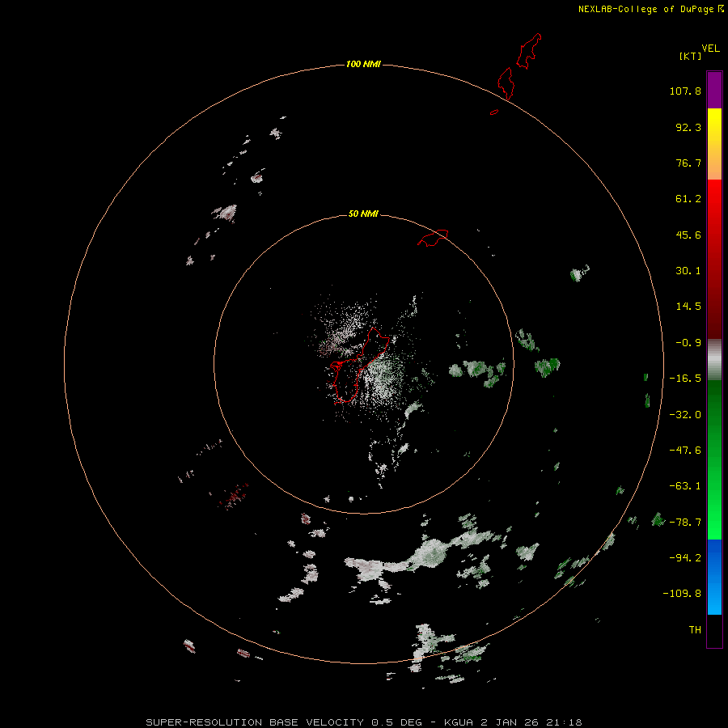
Task: Click the 107.8 legend value
Action: click(685, 91)
